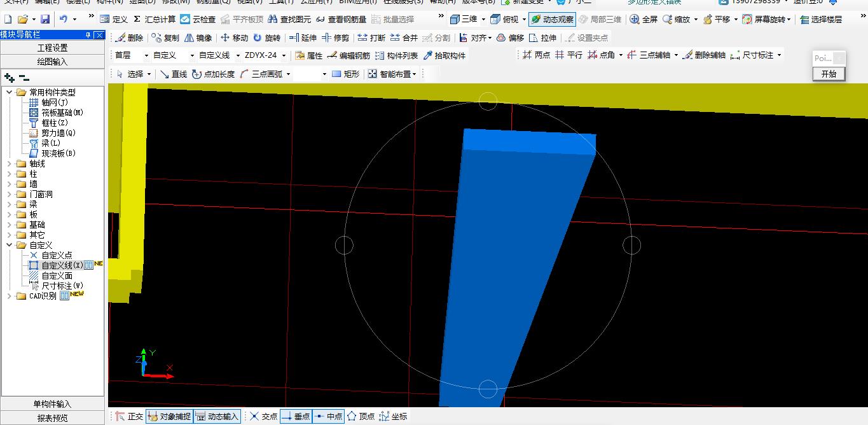Select the 拉伸 stretch tool
Viewport: 868px width, 425px height.
(x=542, y=38)
